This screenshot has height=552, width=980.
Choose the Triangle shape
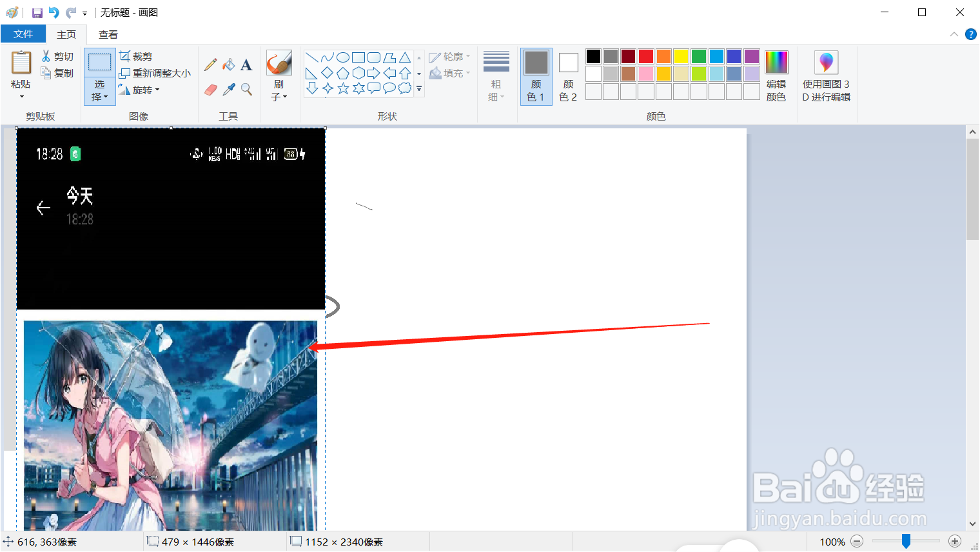pyautogui.click(x=405, y=57)
